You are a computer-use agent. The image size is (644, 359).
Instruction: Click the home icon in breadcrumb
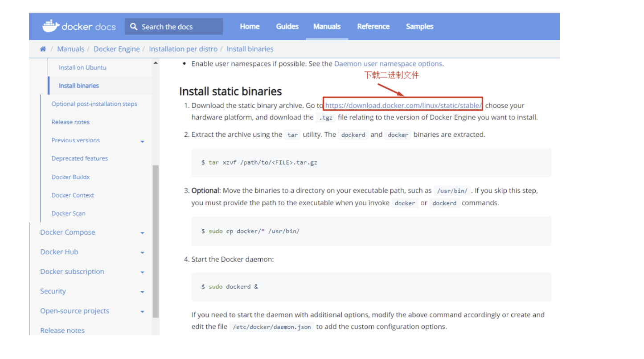[x=43, y=49]
